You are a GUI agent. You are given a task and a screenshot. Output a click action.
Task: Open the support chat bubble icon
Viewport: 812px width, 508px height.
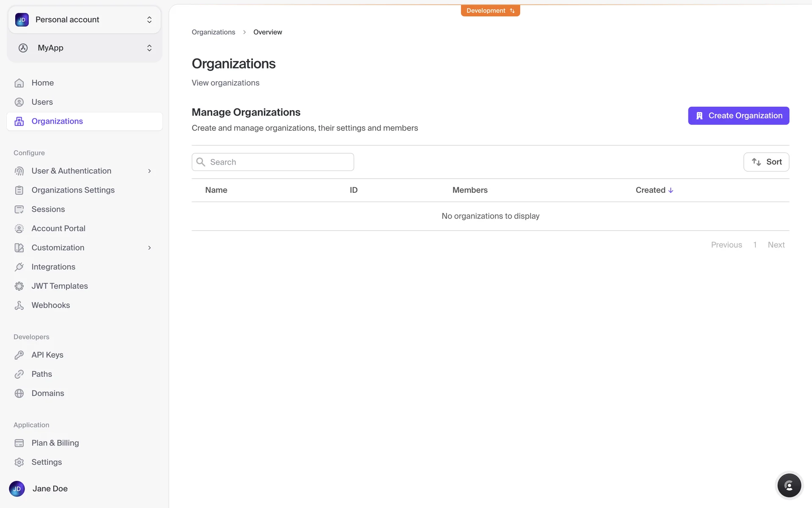click(789, 486)
